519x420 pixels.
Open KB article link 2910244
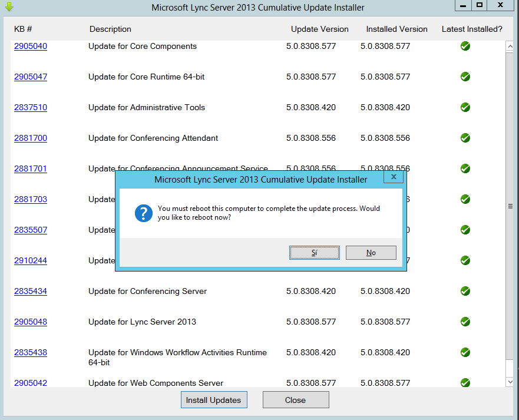31,260
